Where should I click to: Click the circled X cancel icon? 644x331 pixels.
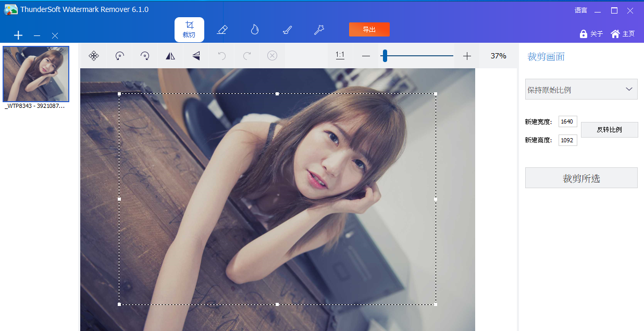click(x=272, y=56)
